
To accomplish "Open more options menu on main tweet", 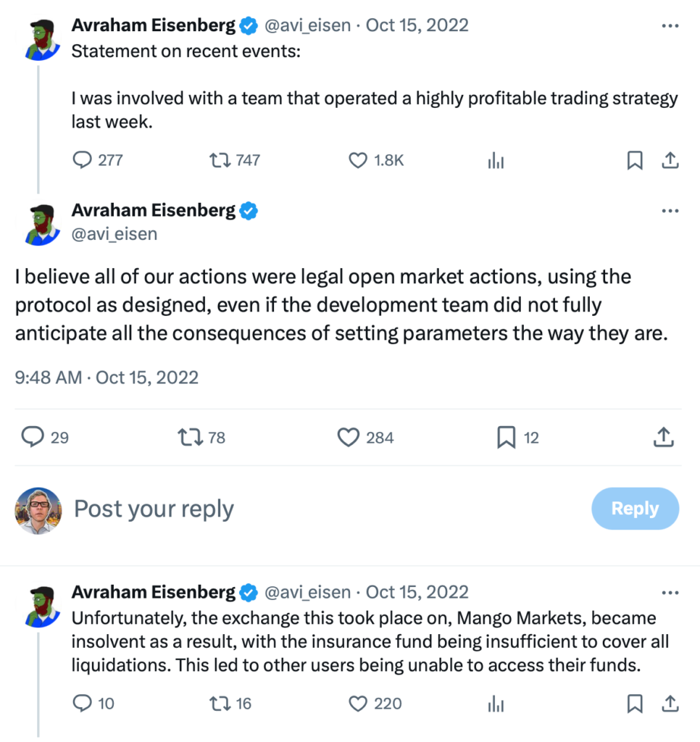I will pyautogui.click(x=670, y=211).
